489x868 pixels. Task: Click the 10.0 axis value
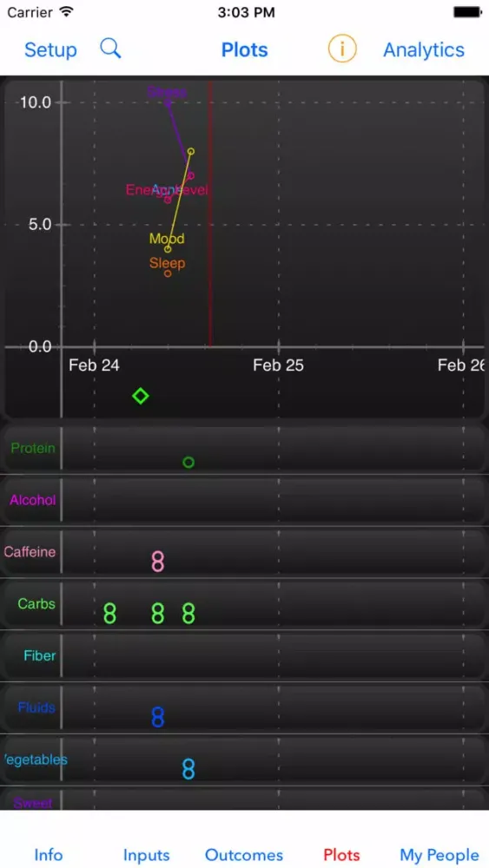(x=36, y=102)
